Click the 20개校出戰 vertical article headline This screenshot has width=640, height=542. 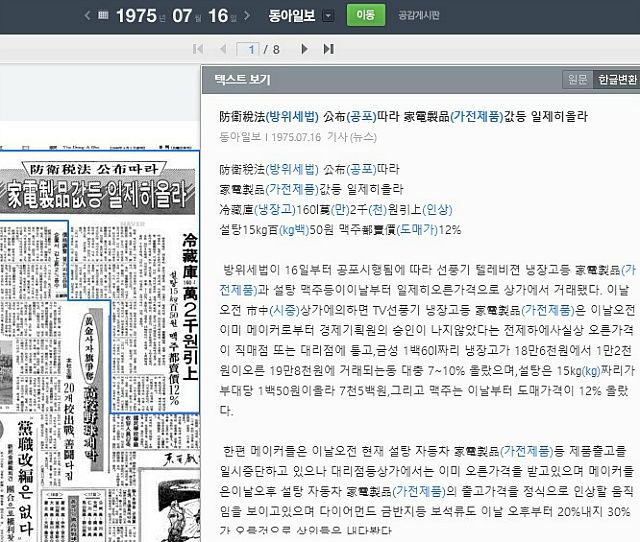pyautogui.click(x=69, y=431)
